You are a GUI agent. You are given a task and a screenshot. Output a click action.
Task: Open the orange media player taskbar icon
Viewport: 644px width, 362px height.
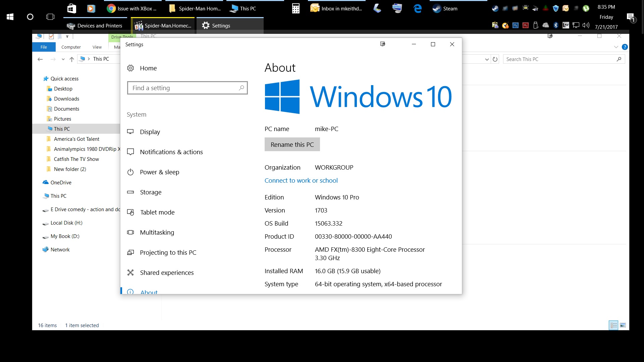tap(91, 8)
